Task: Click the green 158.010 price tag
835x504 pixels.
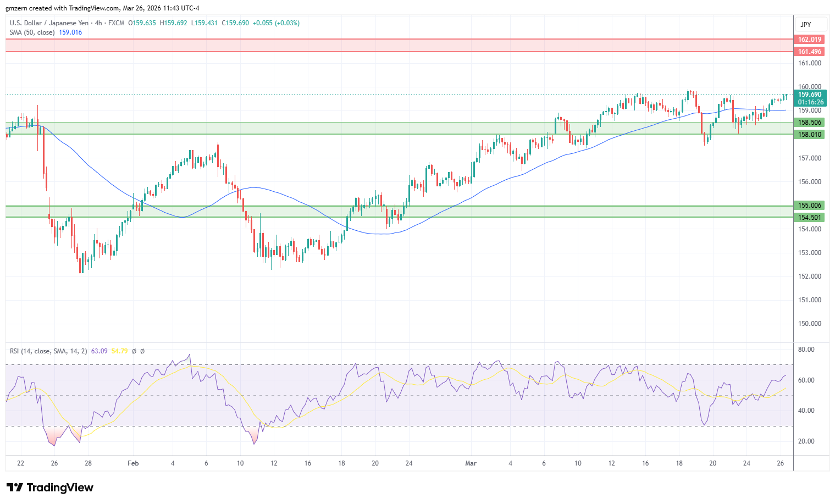Action: [x=810, y=135]
